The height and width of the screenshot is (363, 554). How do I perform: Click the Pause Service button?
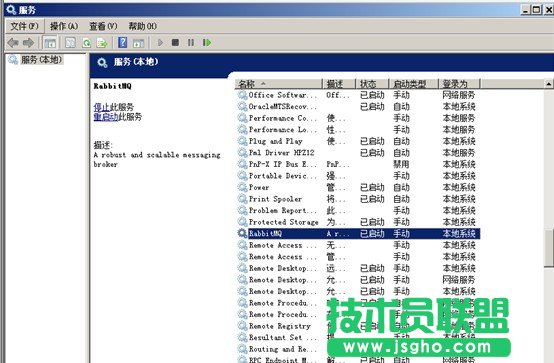tap(191, 42)
